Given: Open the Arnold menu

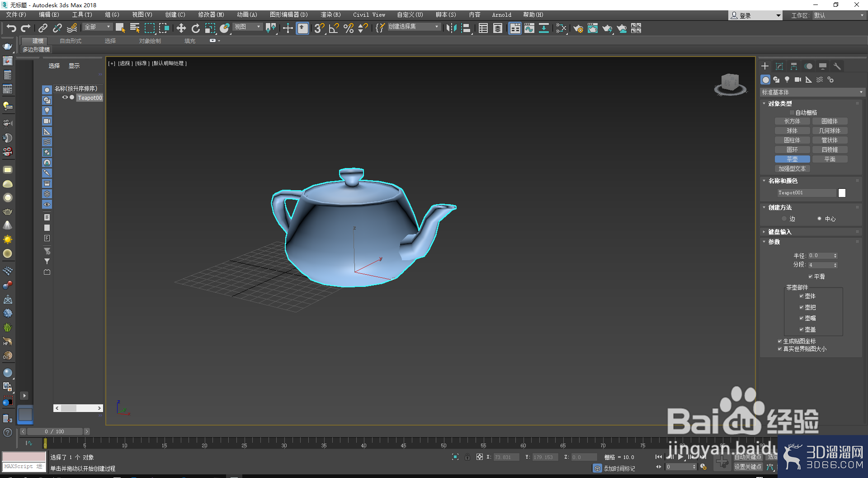Looking at the screenshot, I should (x=502, y=15).
